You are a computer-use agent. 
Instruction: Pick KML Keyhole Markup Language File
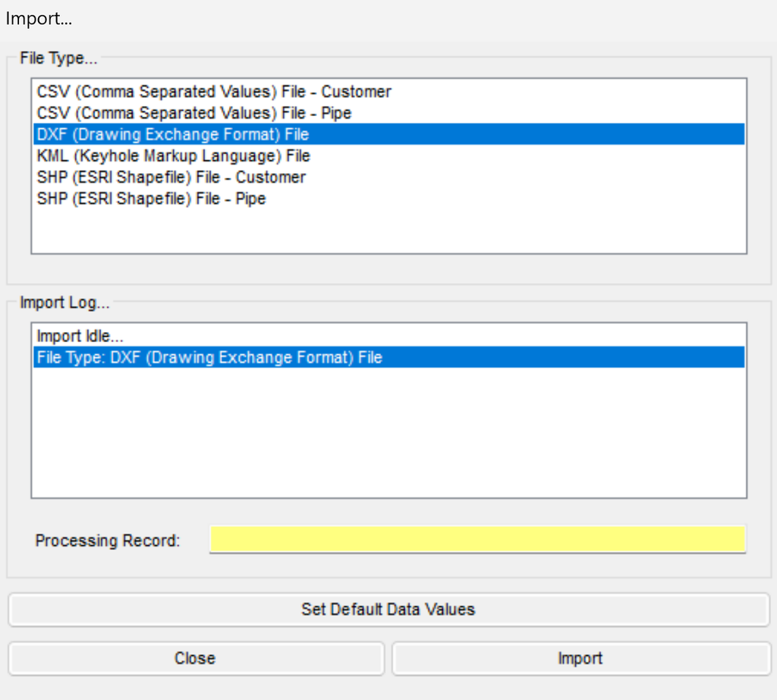point(389,155)
